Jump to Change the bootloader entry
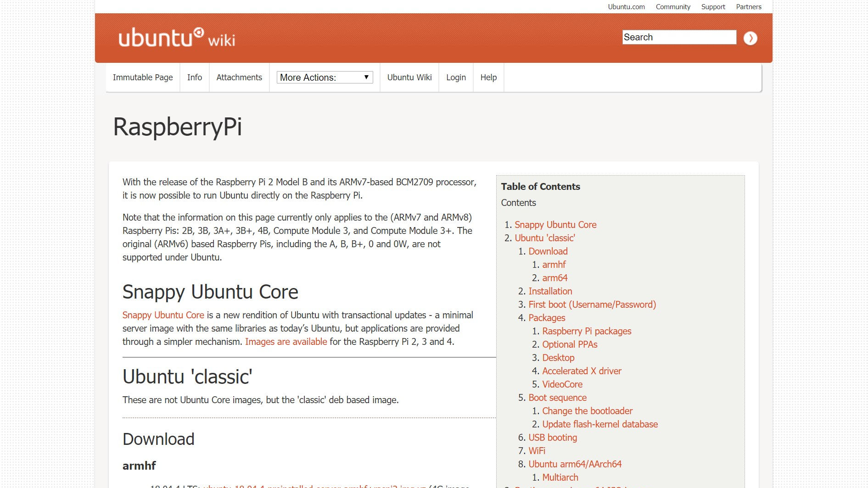Image resolution: width=868 pixels, height=488 pixels. tap(587, 411)
